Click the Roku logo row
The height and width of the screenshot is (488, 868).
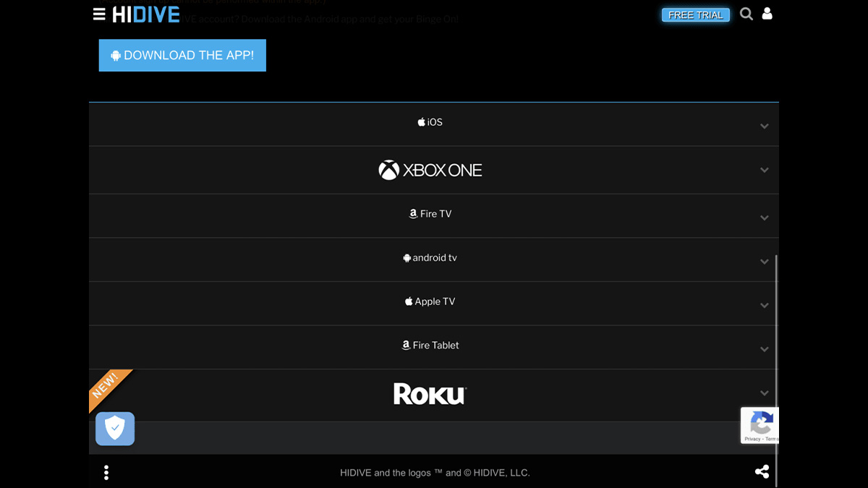coord(430,394)
